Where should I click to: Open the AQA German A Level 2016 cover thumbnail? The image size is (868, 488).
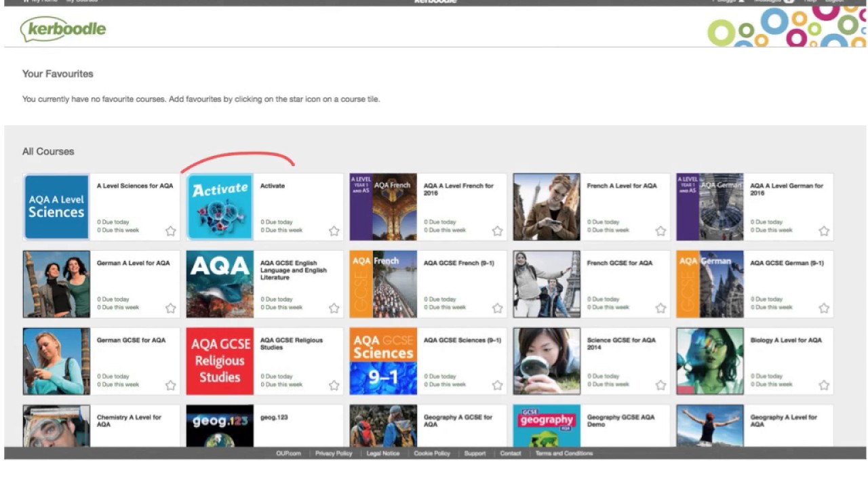[x=710, y=207]
